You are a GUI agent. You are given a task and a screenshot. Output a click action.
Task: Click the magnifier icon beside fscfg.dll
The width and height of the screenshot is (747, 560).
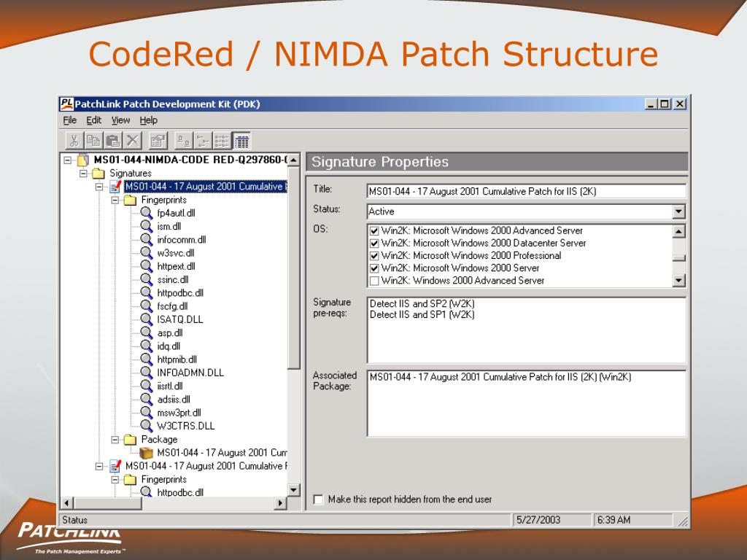[x=146, y=306]
